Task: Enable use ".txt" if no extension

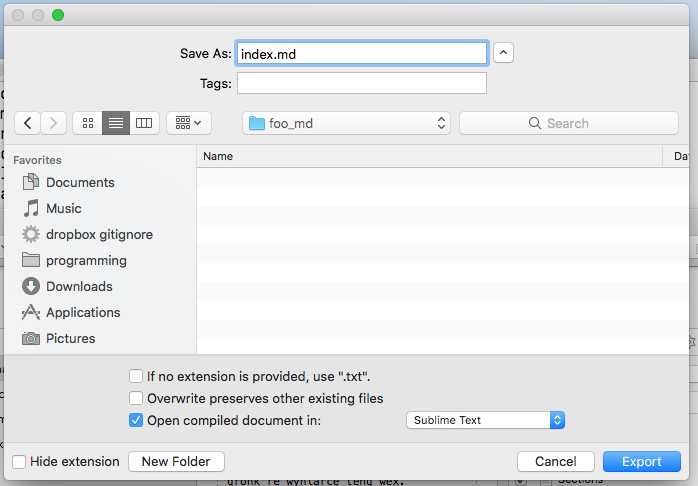Action: click(x=136, y=377)
